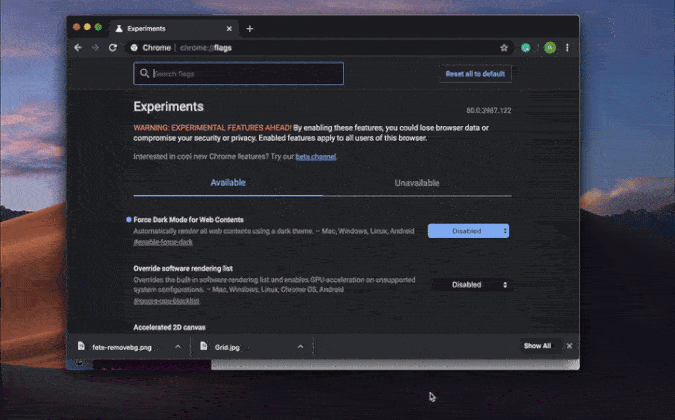The width and height of the screenshot is (675, 420).
Task: Switch to the Available tab
Action: pos(228,183)
